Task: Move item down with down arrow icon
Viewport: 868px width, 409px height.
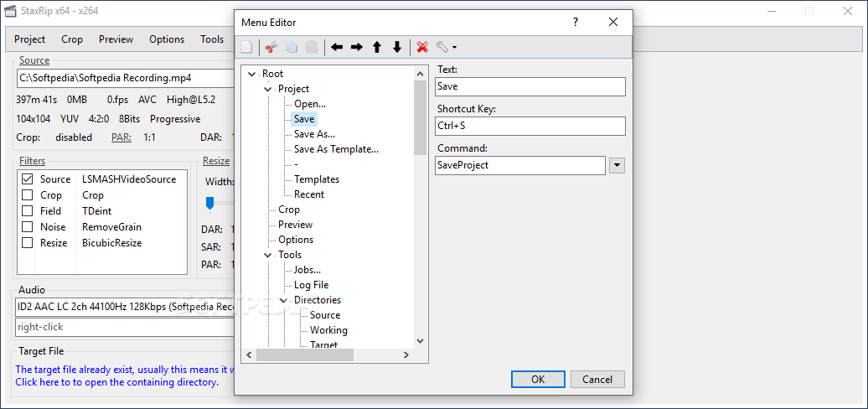Action: click(397, 47)
